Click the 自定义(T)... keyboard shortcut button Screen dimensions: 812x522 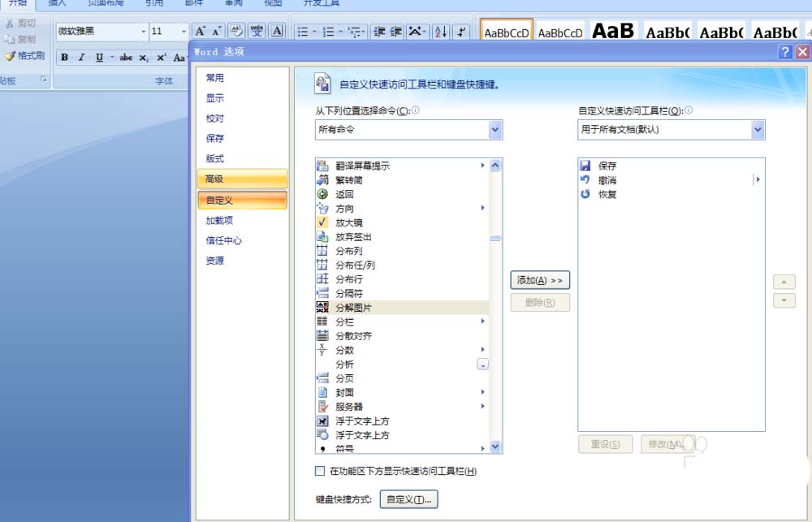click(408, 500)
